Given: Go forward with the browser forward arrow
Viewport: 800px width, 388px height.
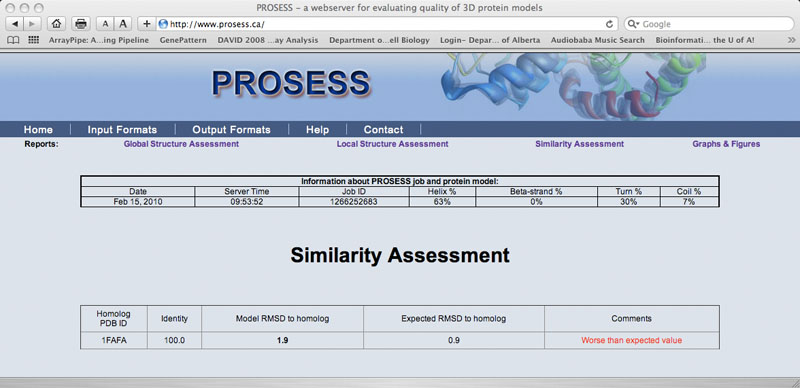Looking at the screenshot, I should [32, 23].
